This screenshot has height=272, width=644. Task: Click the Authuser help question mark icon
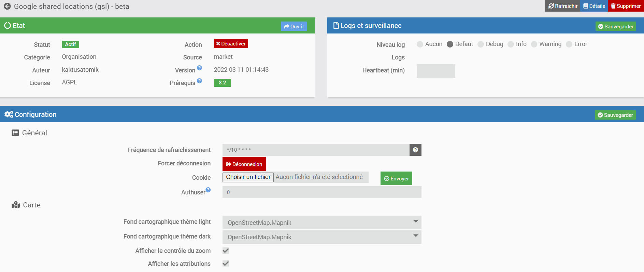[x=208, y=190]
